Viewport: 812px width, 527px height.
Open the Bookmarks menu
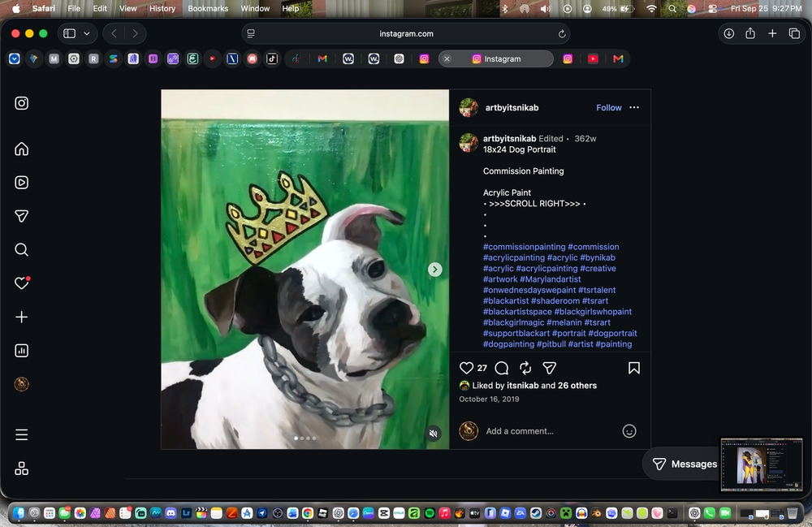tap(208, 8)
